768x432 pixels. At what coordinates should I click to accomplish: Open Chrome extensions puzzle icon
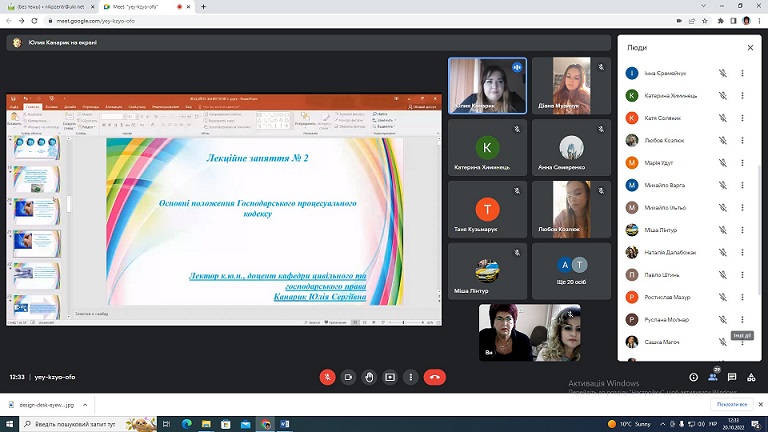pyautogui.click(x=720, y=21)
